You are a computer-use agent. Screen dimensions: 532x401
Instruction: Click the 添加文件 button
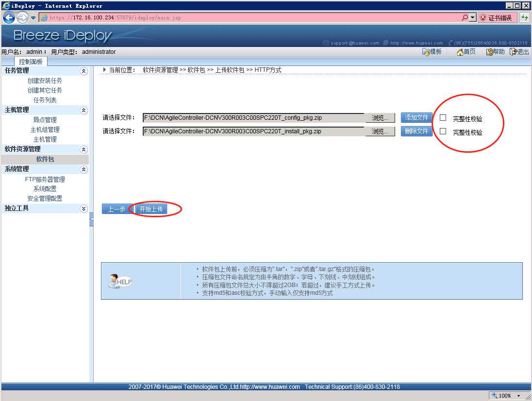point(416,118)
